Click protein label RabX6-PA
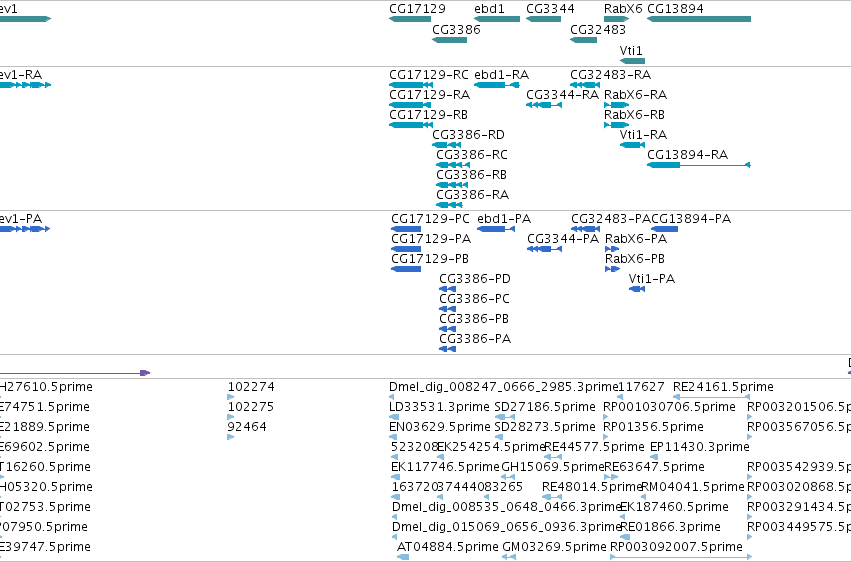Viewport: 851px width, 562px height. click(x=636, y=239)
